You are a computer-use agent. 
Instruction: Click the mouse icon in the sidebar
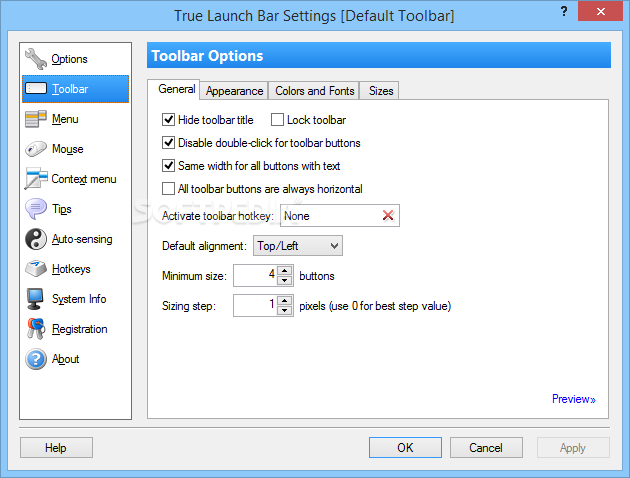click(36, 149)
